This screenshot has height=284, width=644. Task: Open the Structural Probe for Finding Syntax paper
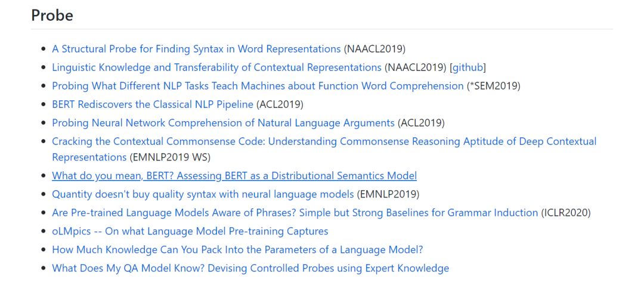[x=196, y=49]
